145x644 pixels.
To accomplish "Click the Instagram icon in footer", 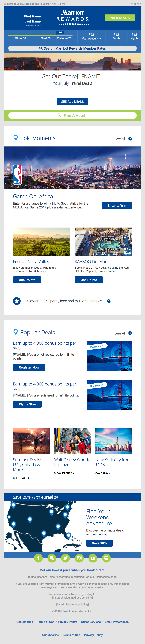I will click(79, 558).
